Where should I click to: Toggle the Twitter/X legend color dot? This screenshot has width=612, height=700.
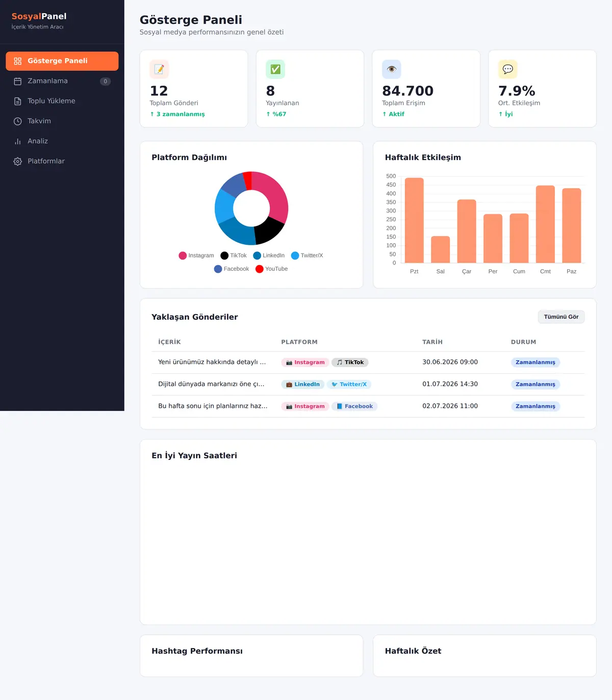295,255
